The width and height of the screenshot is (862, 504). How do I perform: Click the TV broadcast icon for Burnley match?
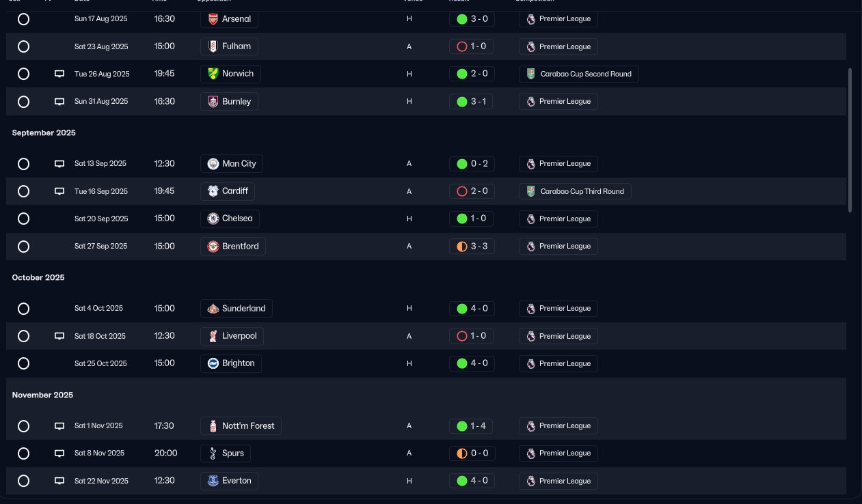(x=59, y=102)
